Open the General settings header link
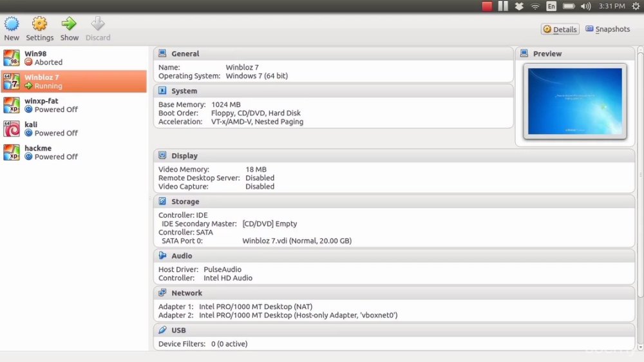 tap(185, 54)
